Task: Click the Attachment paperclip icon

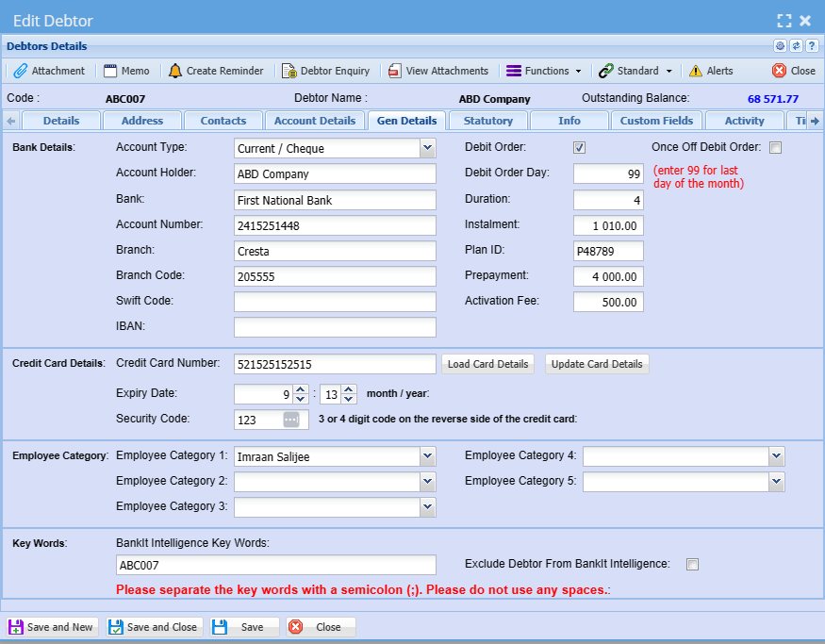Action: [20, 71]
